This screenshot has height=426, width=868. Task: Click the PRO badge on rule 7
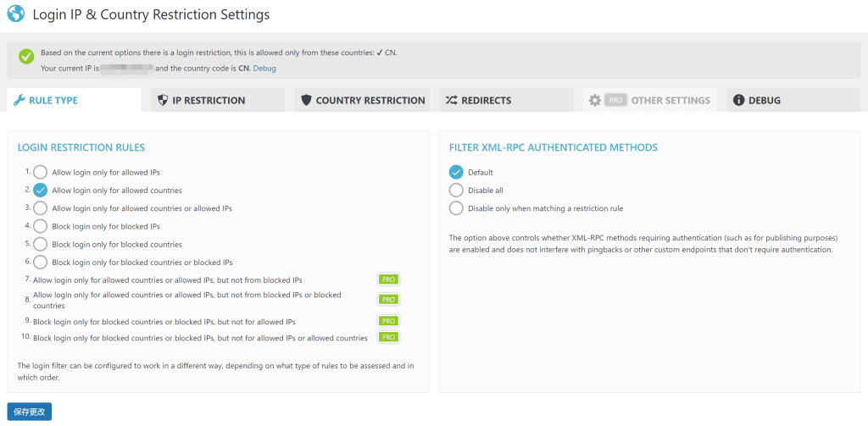pos(388,279)
